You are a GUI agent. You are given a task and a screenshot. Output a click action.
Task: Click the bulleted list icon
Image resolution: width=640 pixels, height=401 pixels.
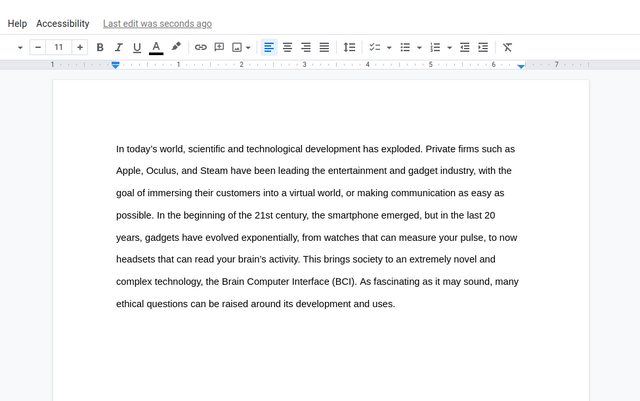(405, 47)
